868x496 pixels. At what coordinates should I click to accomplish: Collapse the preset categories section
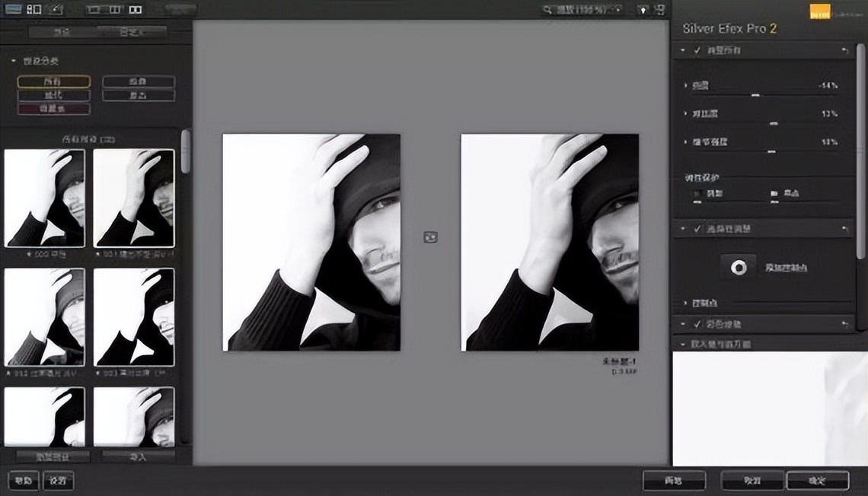click(13, 61)
